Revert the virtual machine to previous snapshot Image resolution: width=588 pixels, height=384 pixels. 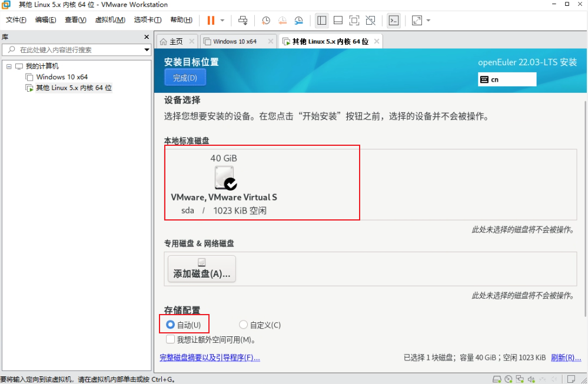tap(283, 20)
